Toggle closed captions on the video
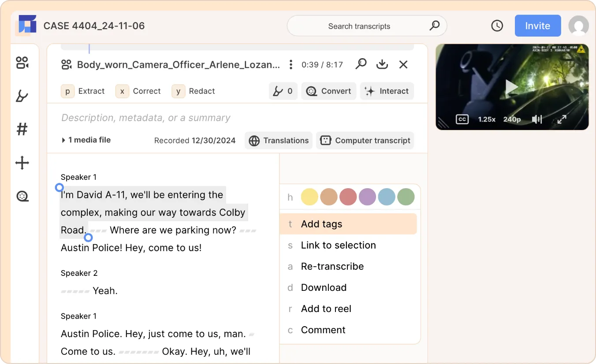The image size is (596, 364). pos(462,119)
